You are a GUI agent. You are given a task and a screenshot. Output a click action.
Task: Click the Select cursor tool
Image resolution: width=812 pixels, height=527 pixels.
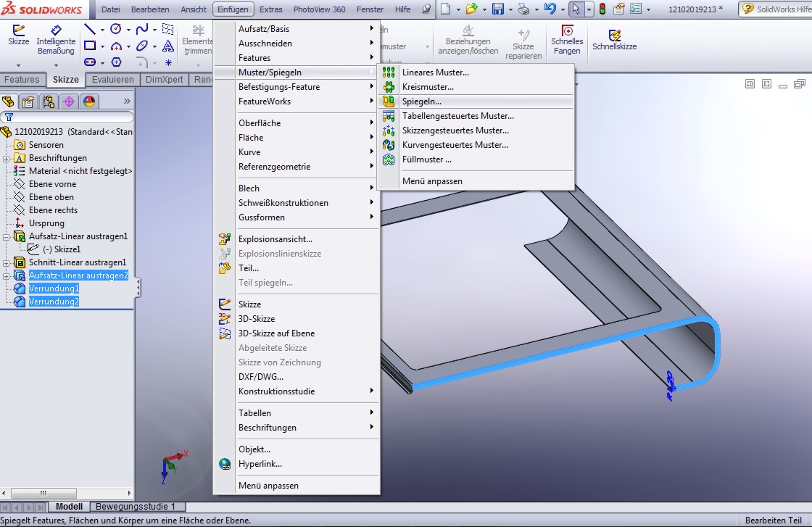pos(576,9)
